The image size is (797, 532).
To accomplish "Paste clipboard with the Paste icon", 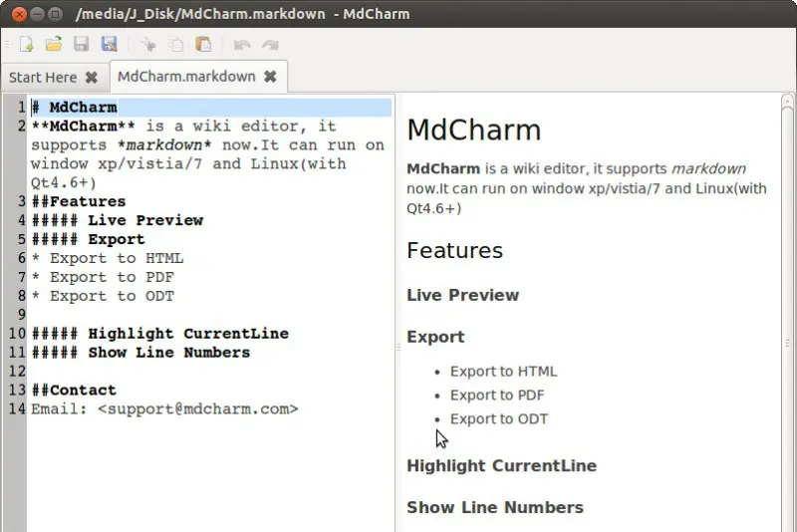I will click(x=203, y=44).
